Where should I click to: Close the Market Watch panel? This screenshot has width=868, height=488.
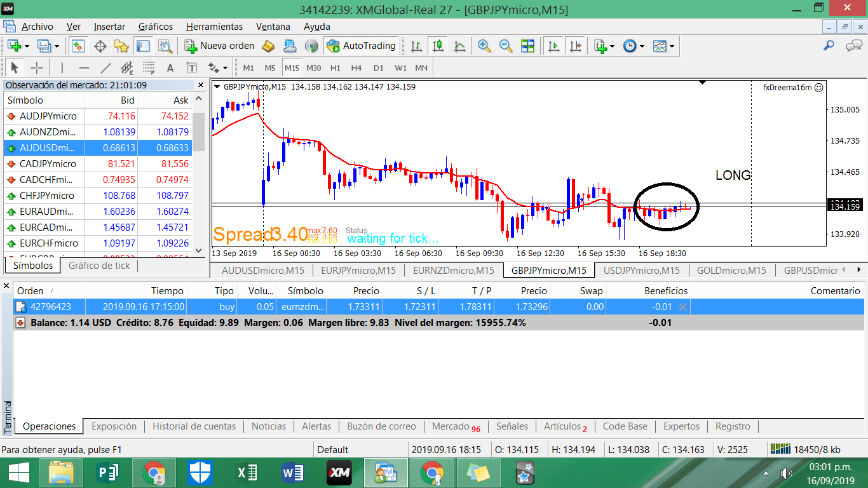[x=201, y=85]
